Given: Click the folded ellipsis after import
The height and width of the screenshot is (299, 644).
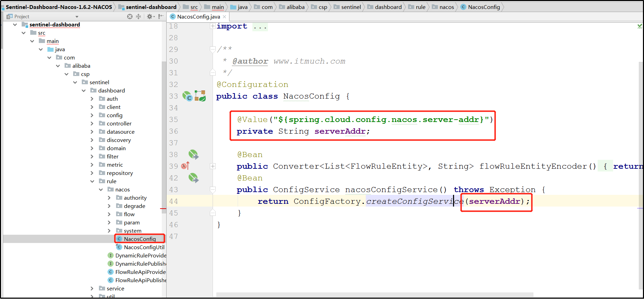Looking at the screenshot, I should [x=260, y=27].
